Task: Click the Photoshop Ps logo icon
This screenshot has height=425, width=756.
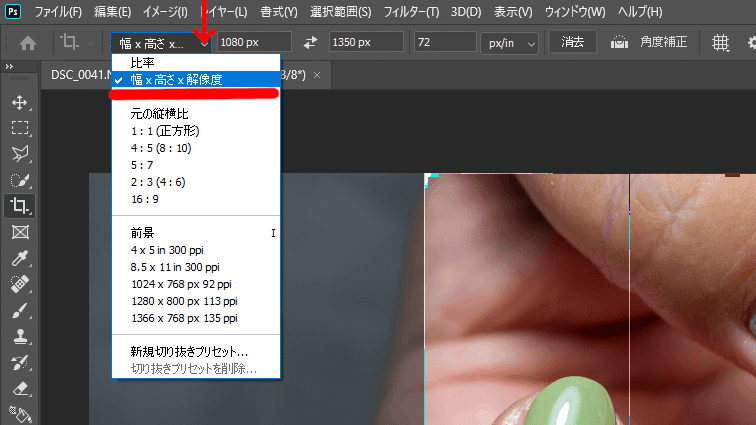Action: [x=13, y=11]
